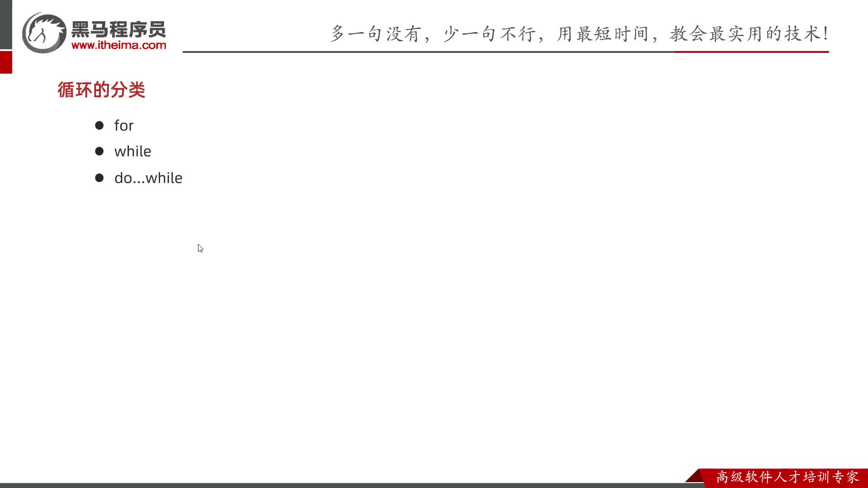868x488 pixels.
Task: Toggle the 'while' list item selection
Action: [132, 151]
